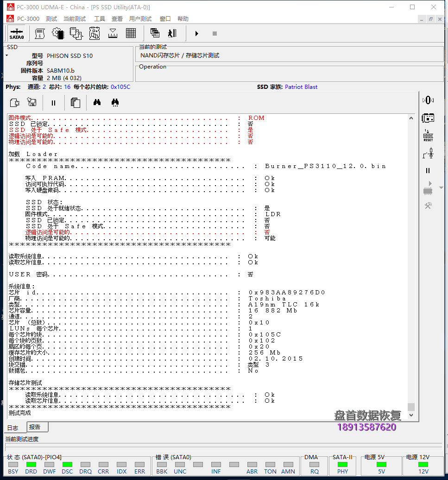The image size is (448, 480).
Task: Open the 用户测试 menu
Action: pos(140,19)
